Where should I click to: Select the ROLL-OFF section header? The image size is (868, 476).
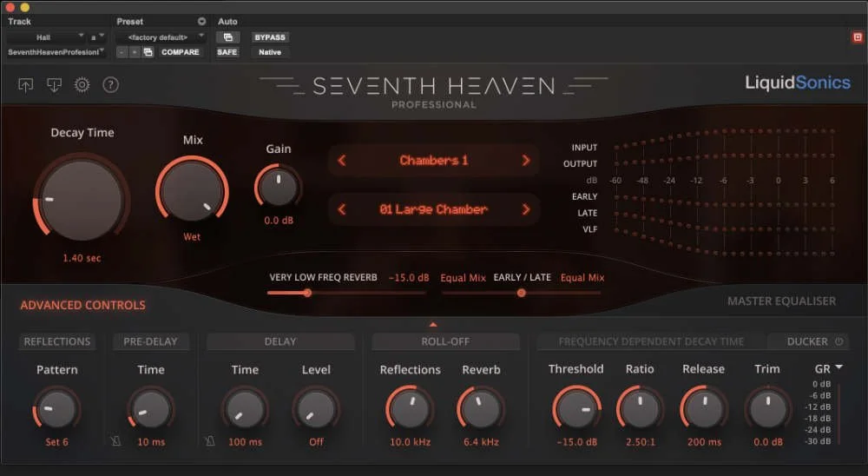pyautogui.click(x=445, y=342)
